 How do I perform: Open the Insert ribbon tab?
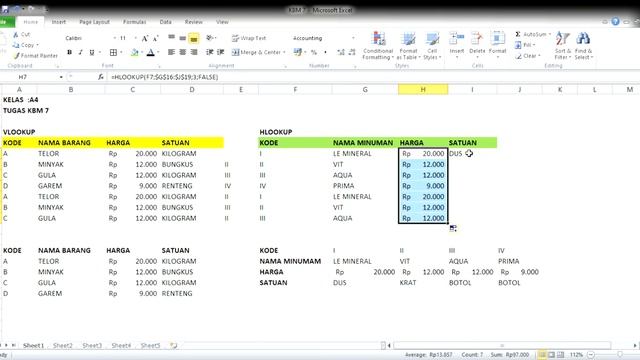tap(58, 22)
